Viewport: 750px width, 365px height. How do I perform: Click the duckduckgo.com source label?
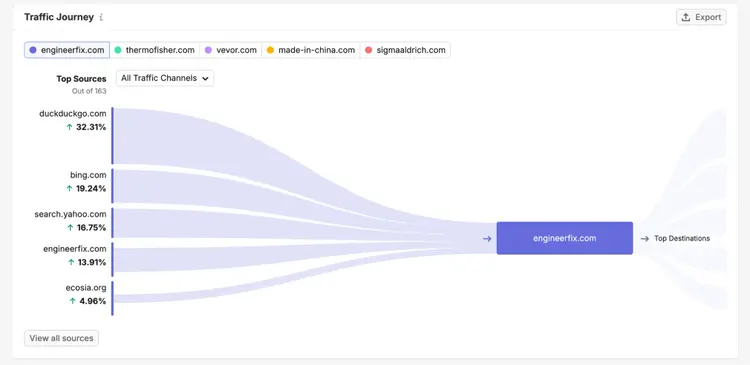click(73, 114)
